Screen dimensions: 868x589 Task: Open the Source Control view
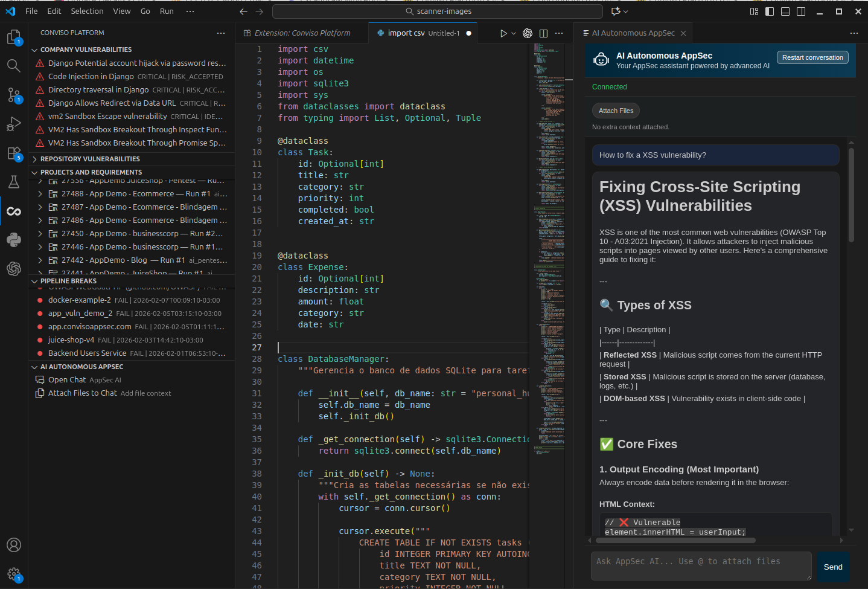click(x=14, y=95)
